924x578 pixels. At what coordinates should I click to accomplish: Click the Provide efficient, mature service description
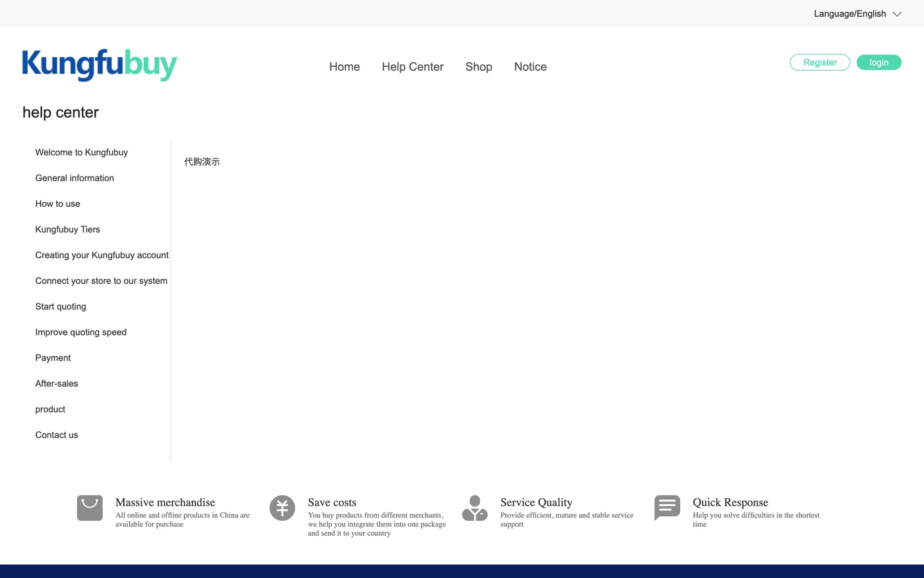[x=567, y=520]
